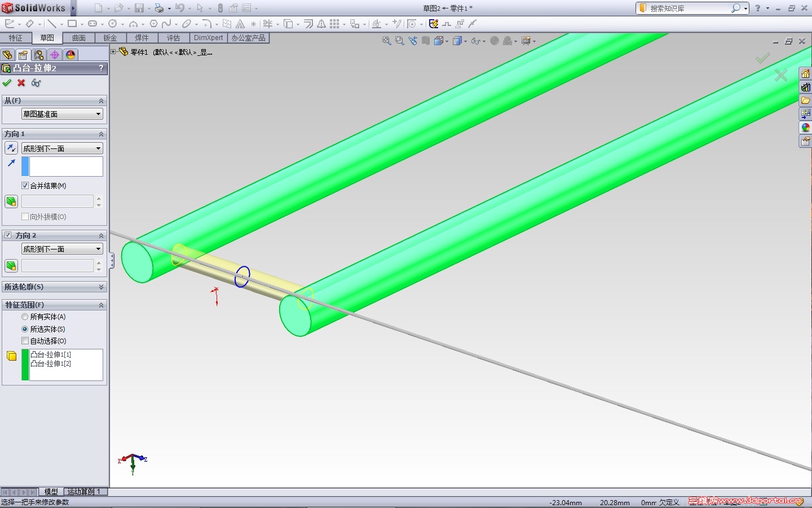The width and height of the screenshot is (812, 508).
Task: Switch to the 模型 bottom tab
Action: (x=51, y=492)
